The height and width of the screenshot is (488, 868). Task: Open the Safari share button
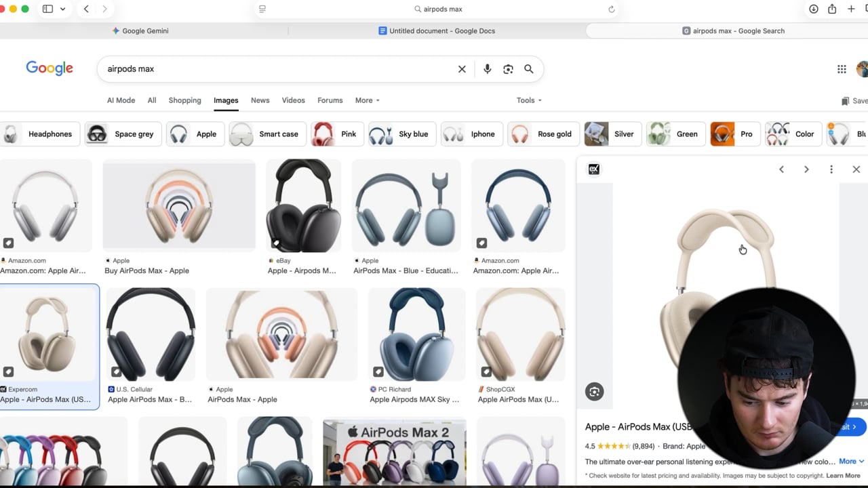click(832, 9)
